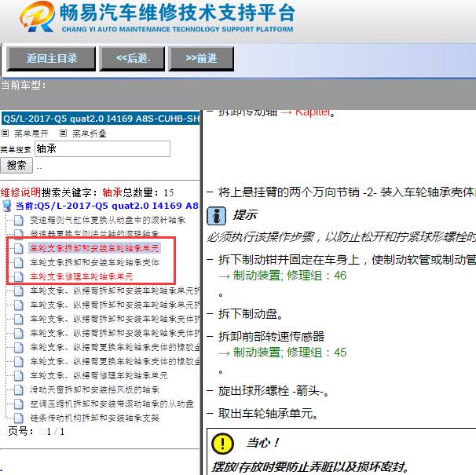Viewport: 476px width, 475px height.
Task: Click document icon beside 链条传动机构拆卸和安装轴承支架
Action: (x=19, y=418)
